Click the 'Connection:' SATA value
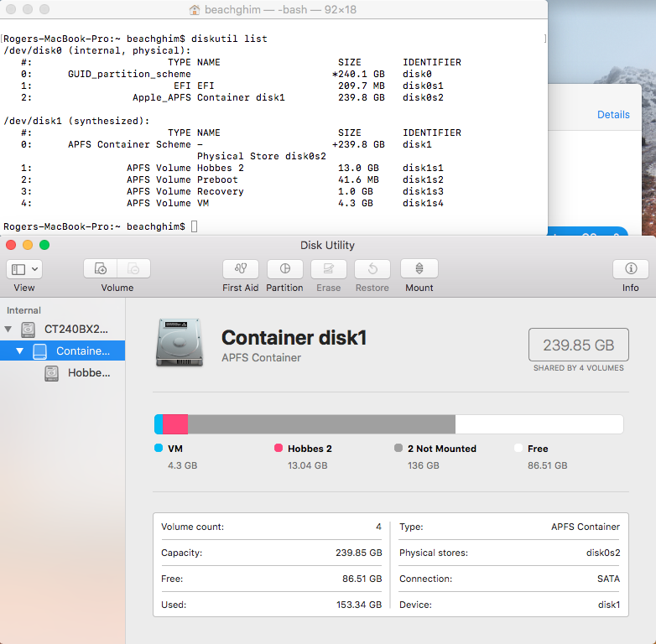The image size is (656, 644). coord(608,579)
